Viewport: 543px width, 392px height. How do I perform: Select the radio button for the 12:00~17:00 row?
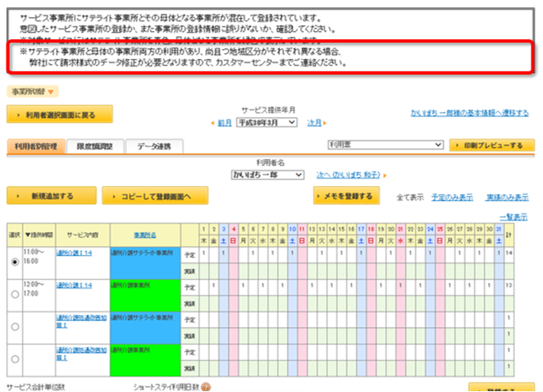(x=15, y=294)
